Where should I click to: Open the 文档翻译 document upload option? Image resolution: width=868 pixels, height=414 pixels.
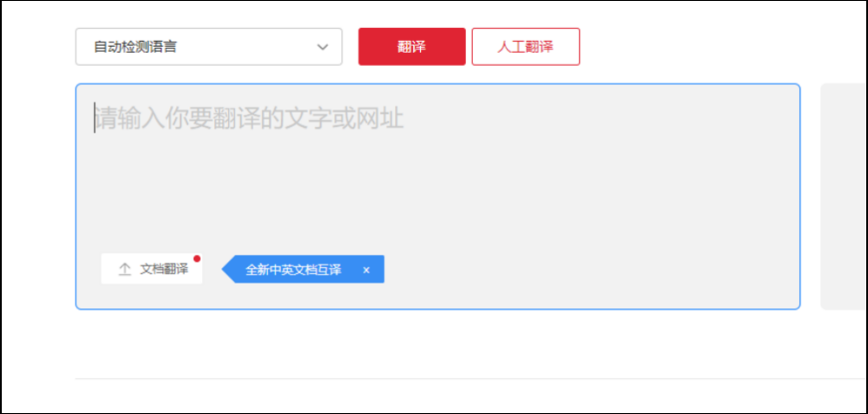click(x=152, y=269)
